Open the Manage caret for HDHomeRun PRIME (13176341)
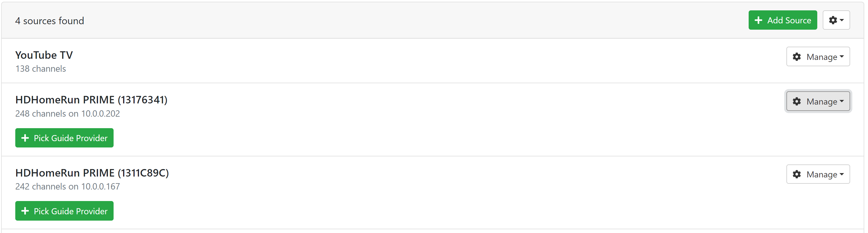Image resolution: width=868 pixels, height=233 pixels. click(842, 101)
